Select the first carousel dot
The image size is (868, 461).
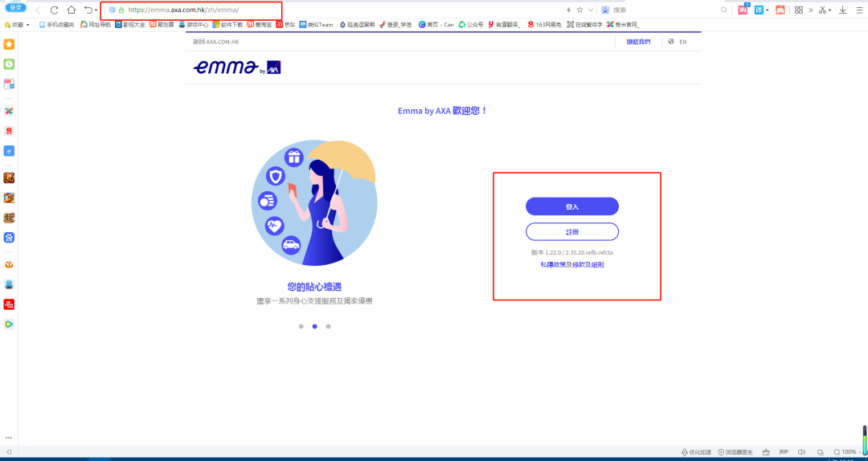[301, 327]
